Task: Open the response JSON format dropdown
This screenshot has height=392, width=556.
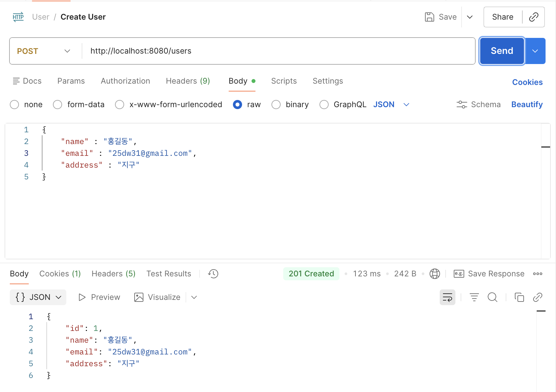Action: (38, 297)
